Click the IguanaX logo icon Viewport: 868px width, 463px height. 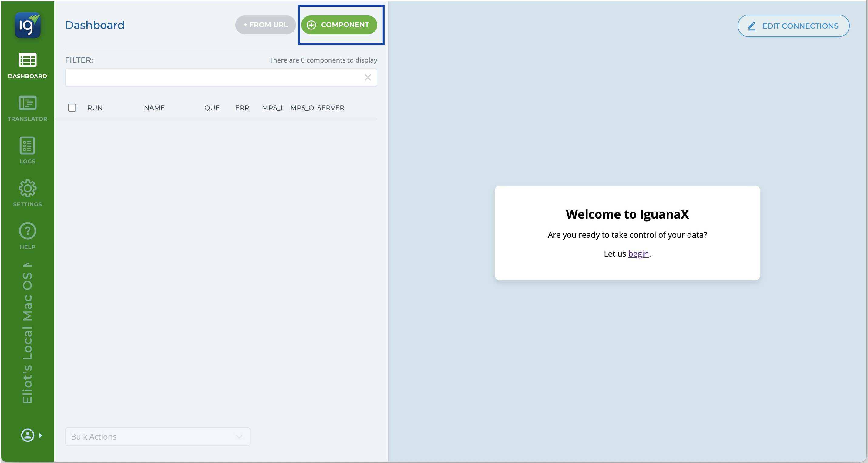(27, 25)
